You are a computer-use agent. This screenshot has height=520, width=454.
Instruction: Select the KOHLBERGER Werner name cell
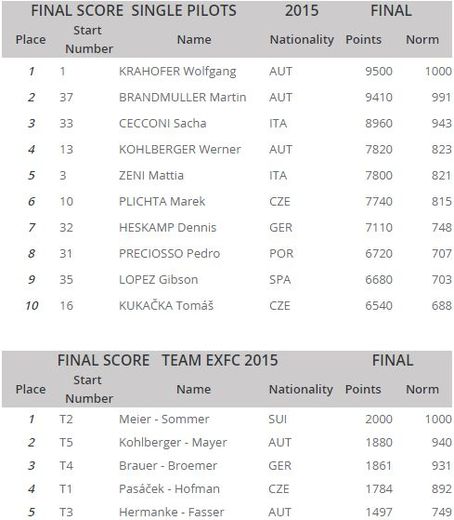(180, 149)
